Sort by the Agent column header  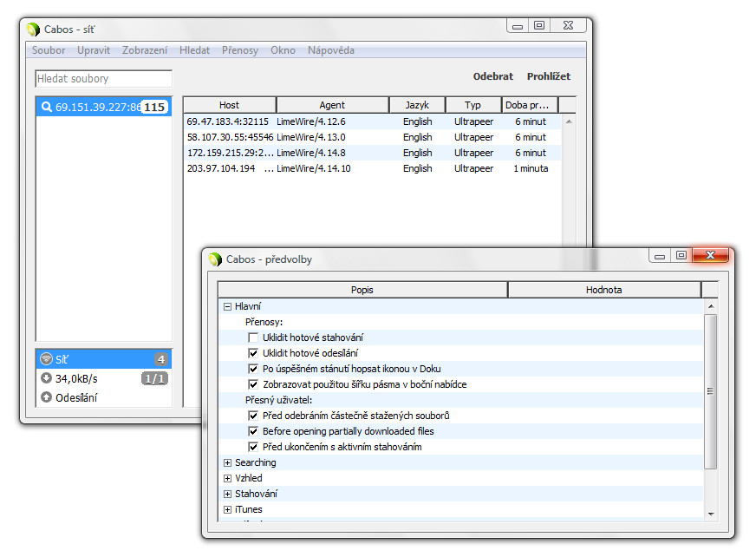[x=332, y=105]
